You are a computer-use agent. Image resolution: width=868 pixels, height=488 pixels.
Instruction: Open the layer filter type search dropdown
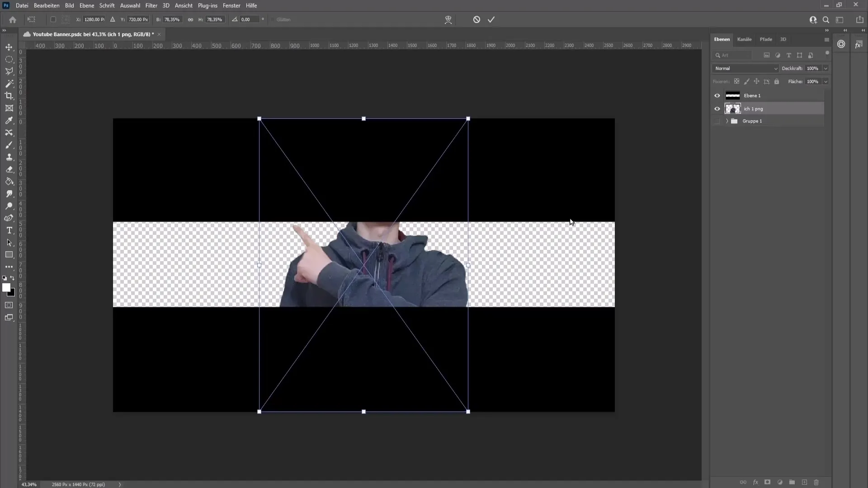click(x=732, y=55)
